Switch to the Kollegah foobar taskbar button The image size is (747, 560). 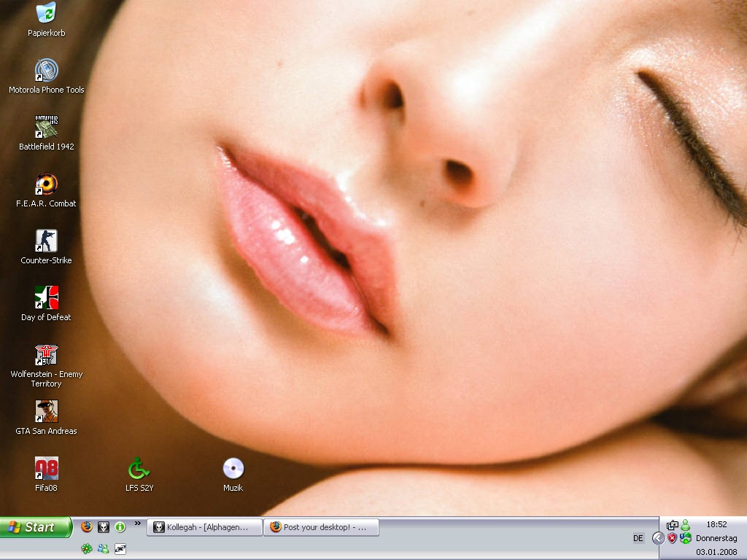click(204, 527)
